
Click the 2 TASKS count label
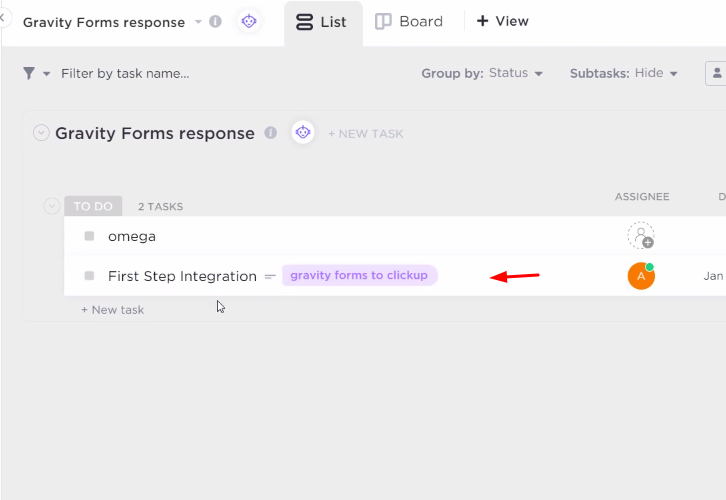(x=160, y=206)
